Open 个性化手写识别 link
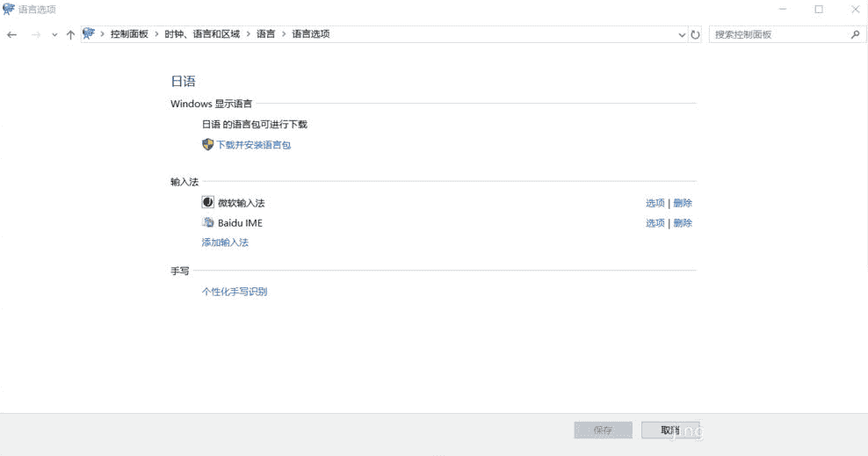Screen dimensions: 868x456 (235, 292)
